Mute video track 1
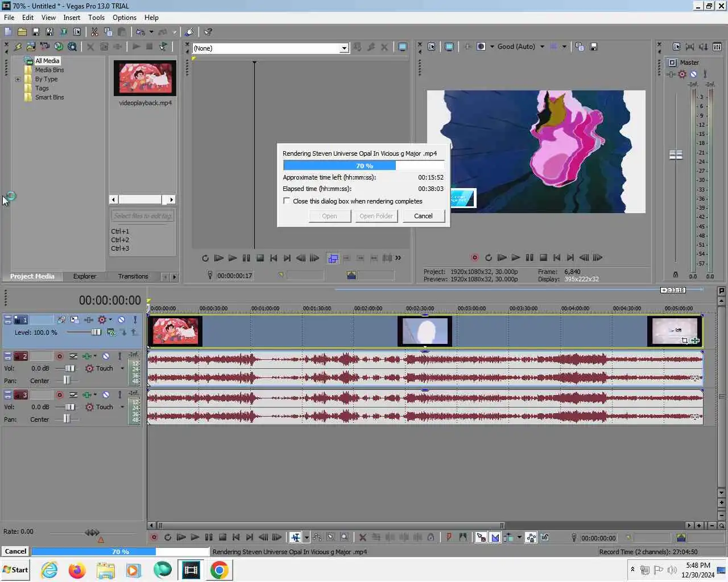The height and width of the screenshot is (582, 728). tap(121, 320)
